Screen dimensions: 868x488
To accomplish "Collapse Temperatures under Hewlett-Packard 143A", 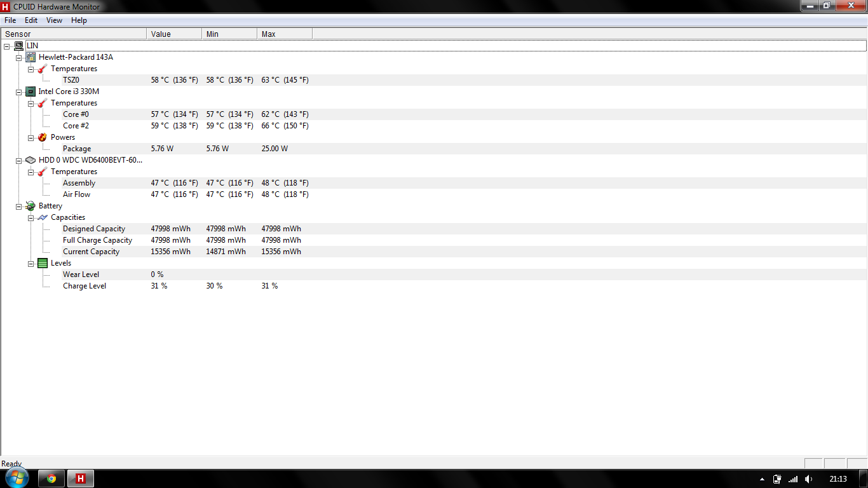I will [31, 69].
